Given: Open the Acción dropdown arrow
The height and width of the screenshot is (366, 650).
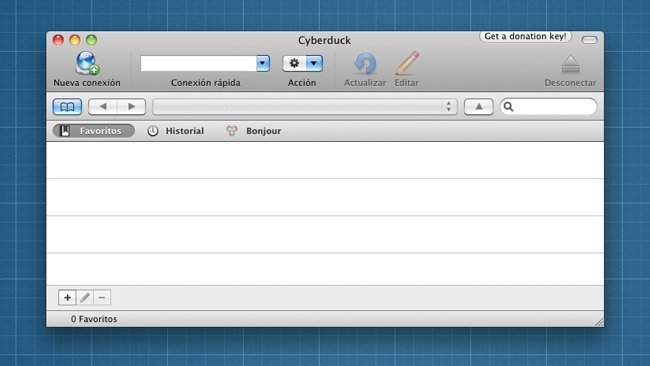Looking at the screenshot, I should tap(314, 63).
